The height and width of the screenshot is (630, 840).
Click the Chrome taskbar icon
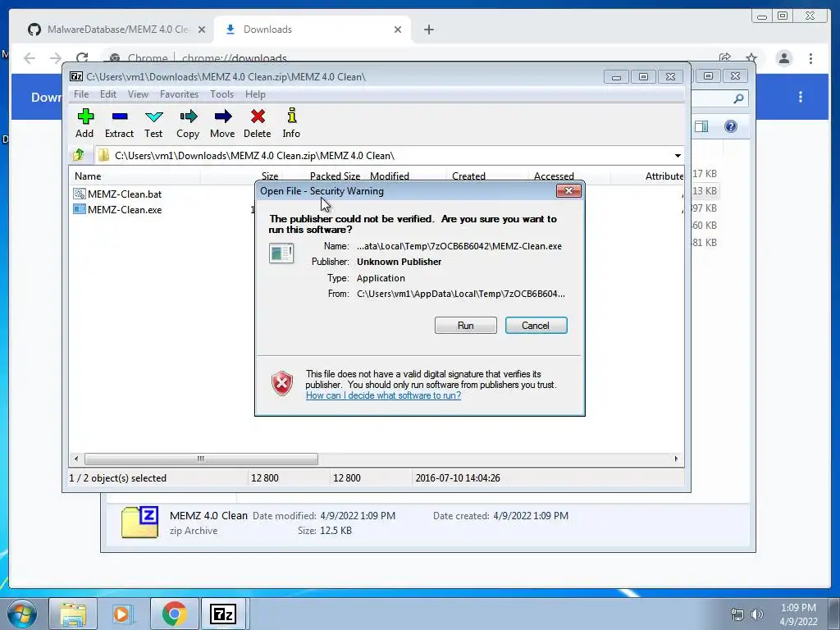[174, 614]
